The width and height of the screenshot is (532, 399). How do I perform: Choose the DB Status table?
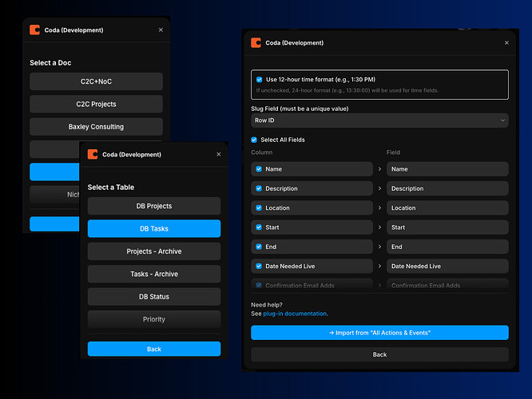(x=154, y=297)
